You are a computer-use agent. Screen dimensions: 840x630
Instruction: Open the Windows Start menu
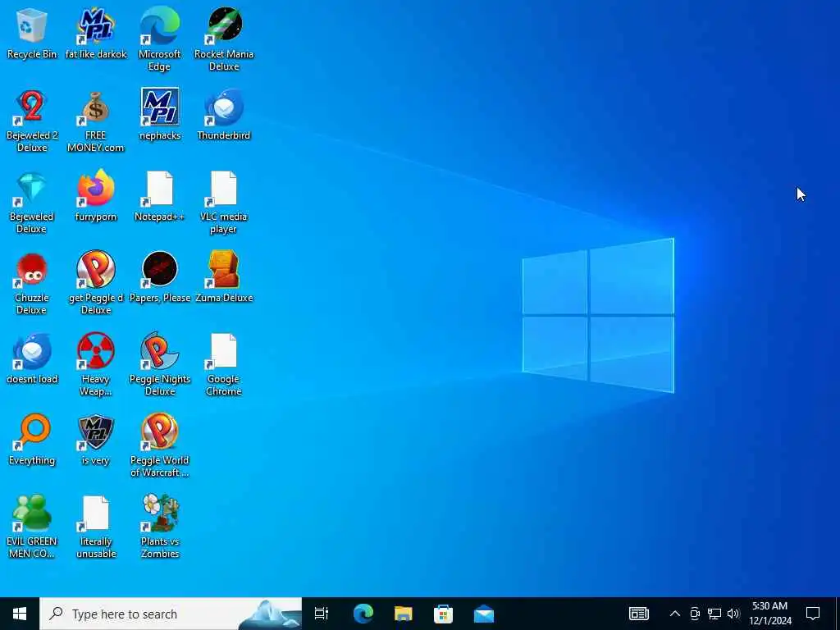tap(20, 614)
